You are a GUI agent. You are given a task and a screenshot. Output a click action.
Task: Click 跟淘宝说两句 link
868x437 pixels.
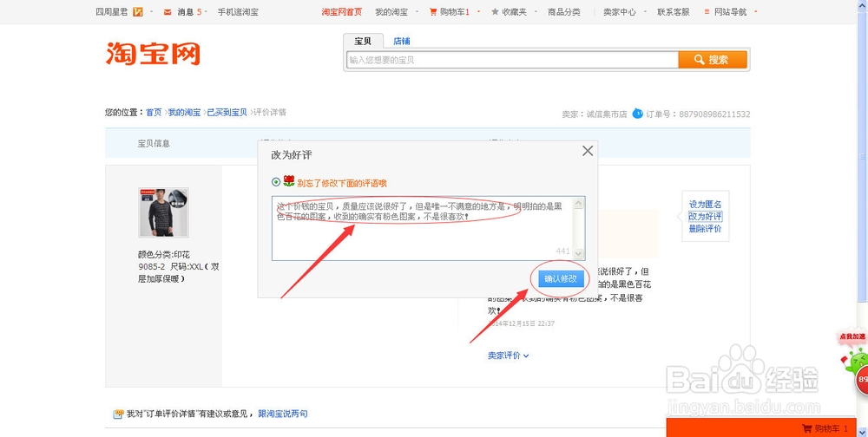pyautogui.click(x=283, y=414)
